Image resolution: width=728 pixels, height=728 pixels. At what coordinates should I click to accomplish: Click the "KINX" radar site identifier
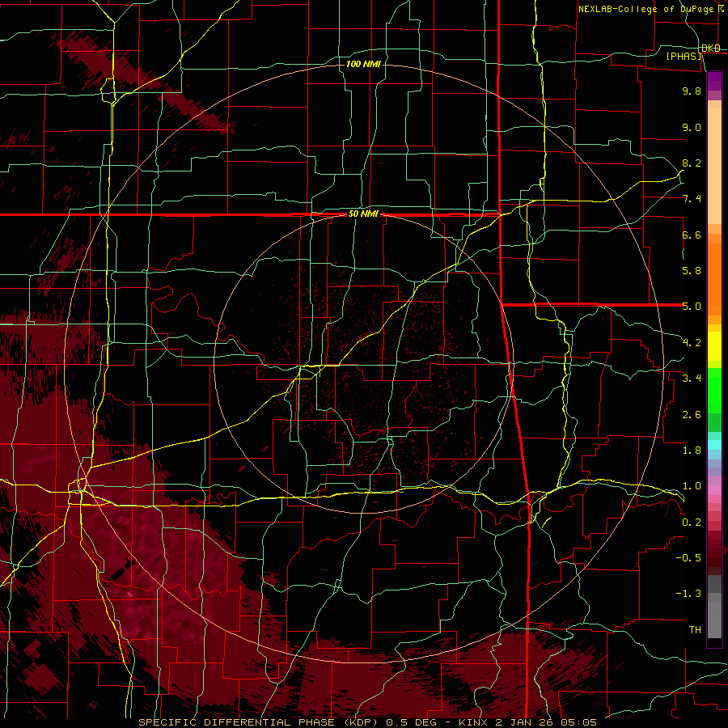tap(472, 722)
